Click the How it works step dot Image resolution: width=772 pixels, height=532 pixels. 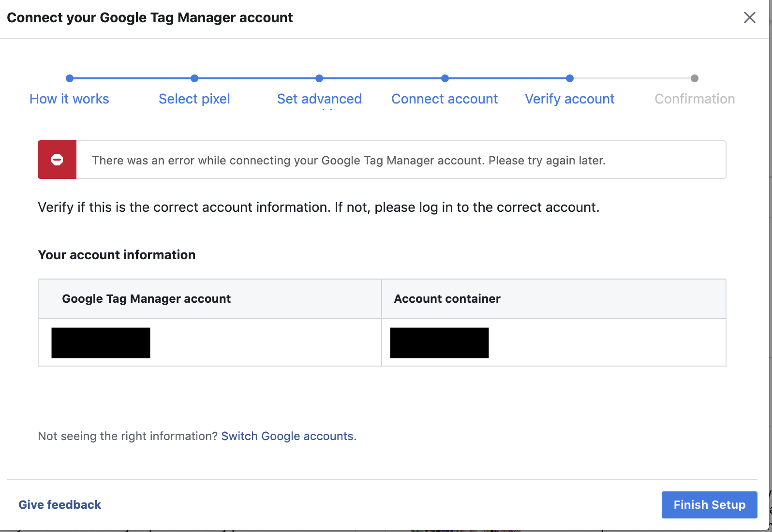click(70, 78)
